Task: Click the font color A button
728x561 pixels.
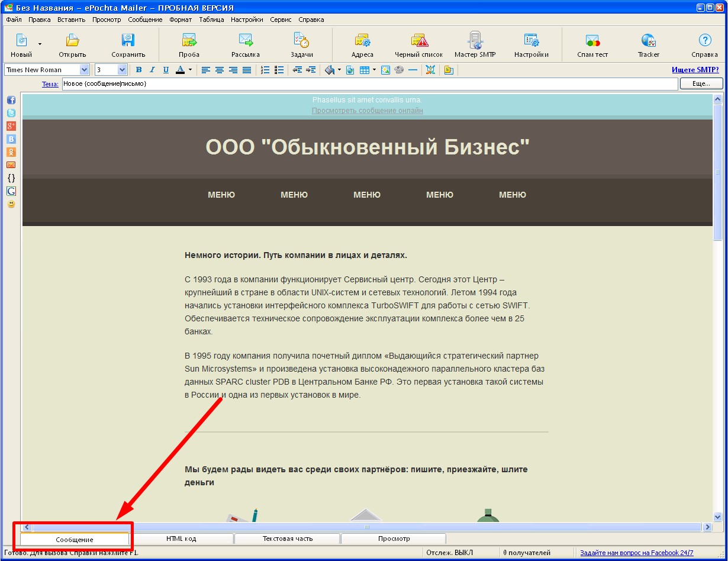Action: click(x=180, y=70)
